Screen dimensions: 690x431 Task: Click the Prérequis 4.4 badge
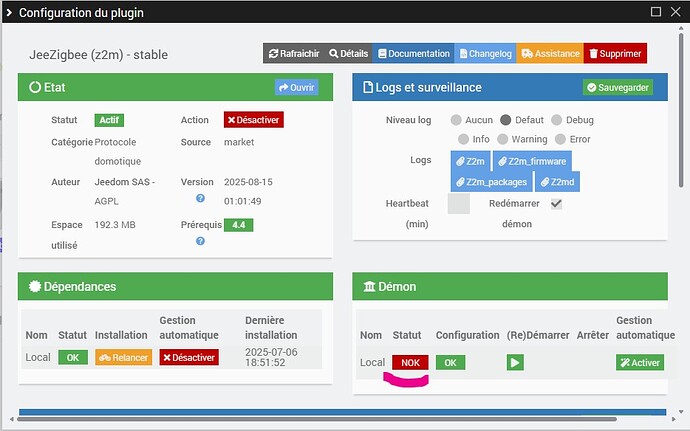click(x=239, y=225)
